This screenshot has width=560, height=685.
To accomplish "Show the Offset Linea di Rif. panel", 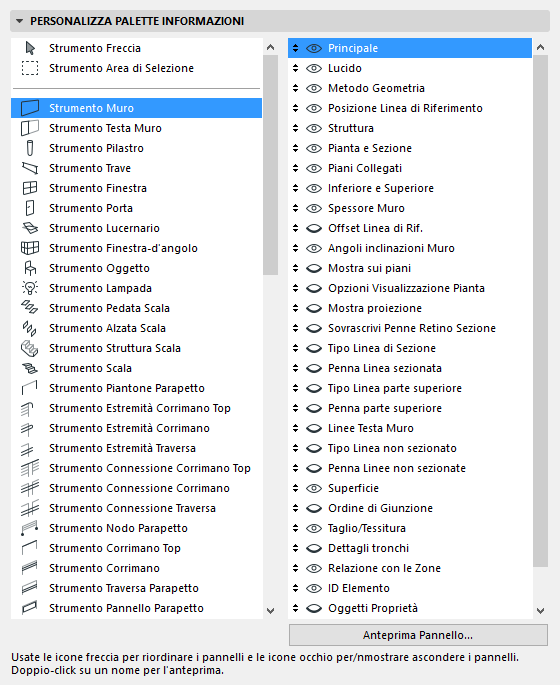I will click(314, 228).
